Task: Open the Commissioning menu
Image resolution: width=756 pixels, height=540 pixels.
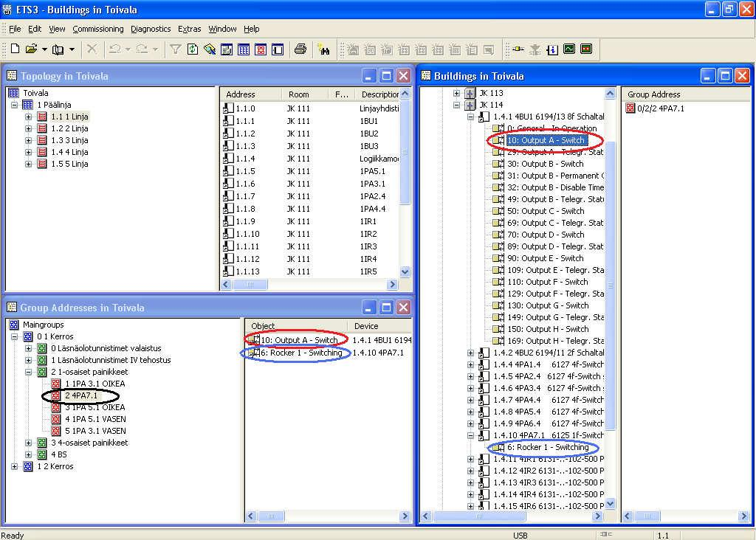Action: [x=98, y=29]
